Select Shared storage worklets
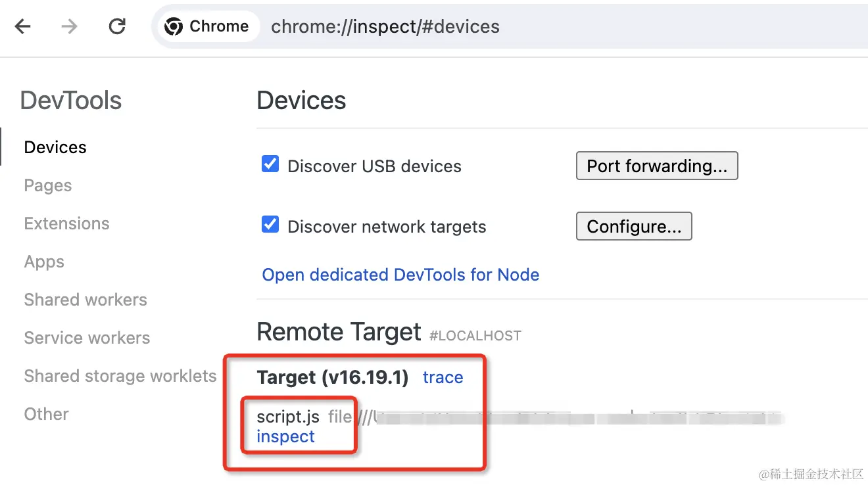The height and width of the screenshot is (485, 868). [x=120, y=376]
